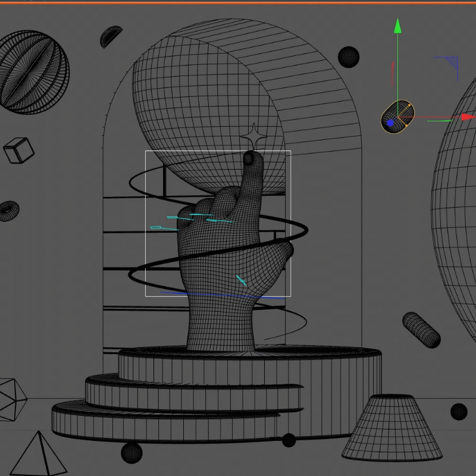
Task: Select the small torus on the left edge
Action: tap(9, 211)
